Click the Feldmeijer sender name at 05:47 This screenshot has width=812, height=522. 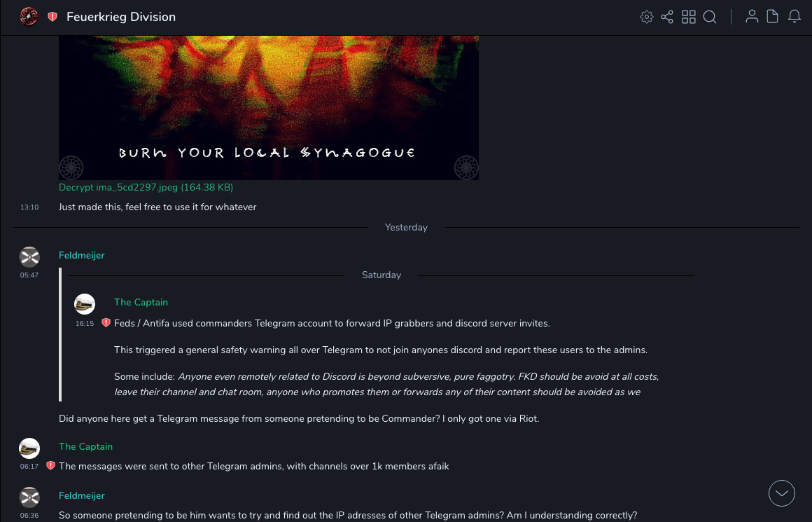pyautogui.click(x=82, y=255)
